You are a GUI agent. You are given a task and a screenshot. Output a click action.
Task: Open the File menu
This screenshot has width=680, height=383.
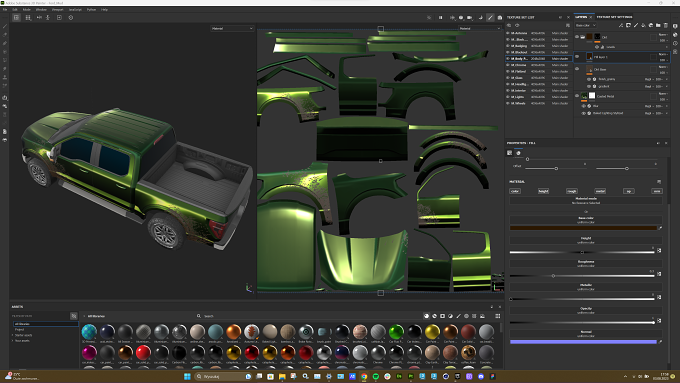pos(5,9)
